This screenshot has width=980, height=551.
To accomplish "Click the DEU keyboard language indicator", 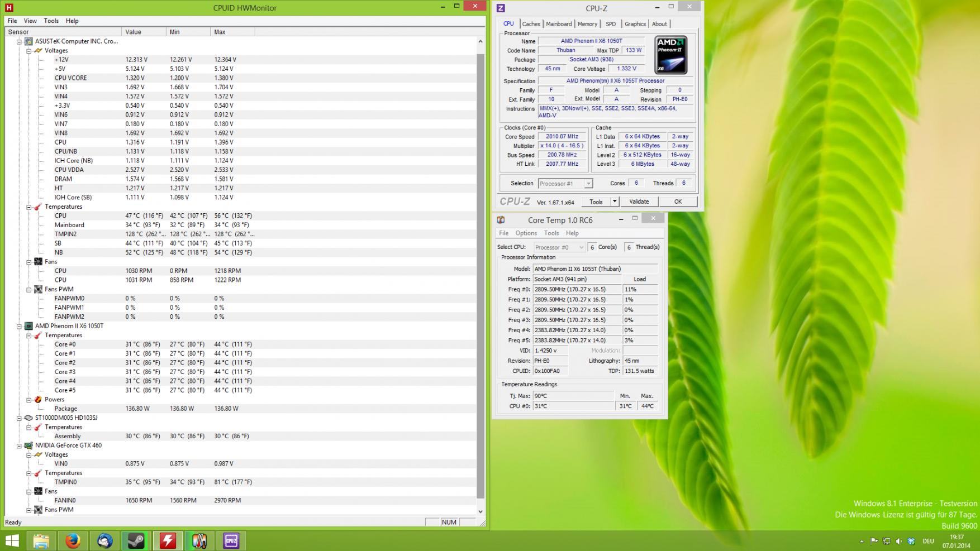I will click(928, 542).
